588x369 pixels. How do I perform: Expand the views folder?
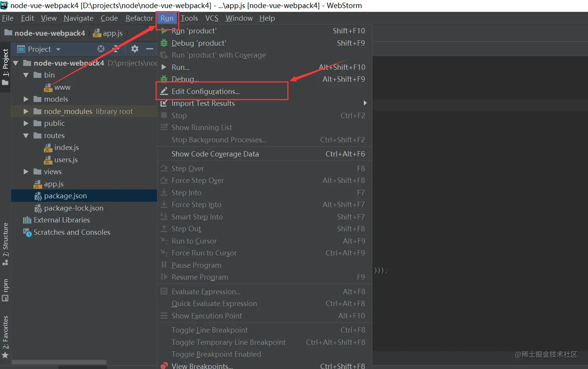[26, 172]
